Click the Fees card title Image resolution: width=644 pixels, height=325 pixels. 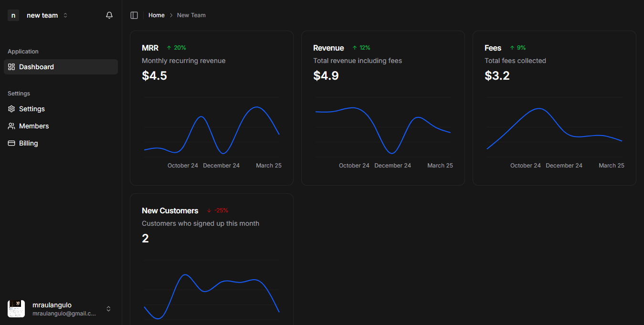(493, 48)
